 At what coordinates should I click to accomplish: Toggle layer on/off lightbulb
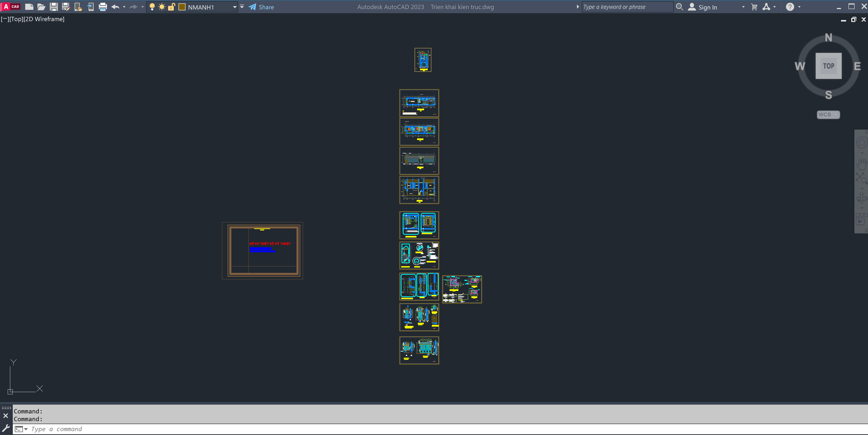click(x=152, y=7)
